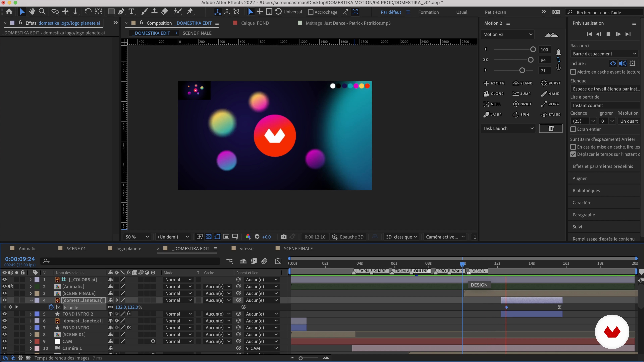The image size is (644, 362).
Task: Open the SCENE FINALE breadcrumb tab
Action: (x=197, y=33)
